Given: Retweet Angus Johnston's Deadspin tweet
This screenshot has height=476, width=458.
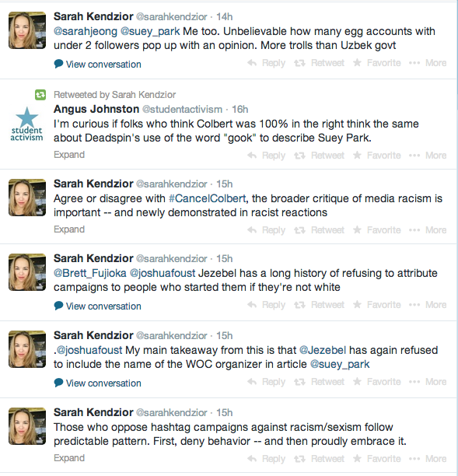Looking at the screenshot, I should [319, 156].
